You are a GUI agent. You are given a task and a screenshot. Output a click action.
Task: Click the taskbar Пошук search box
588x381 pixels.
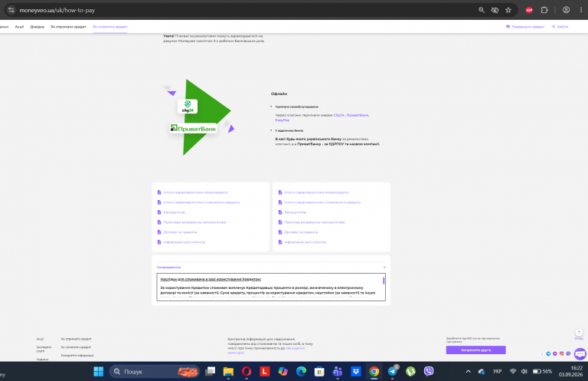coord(155,372)
